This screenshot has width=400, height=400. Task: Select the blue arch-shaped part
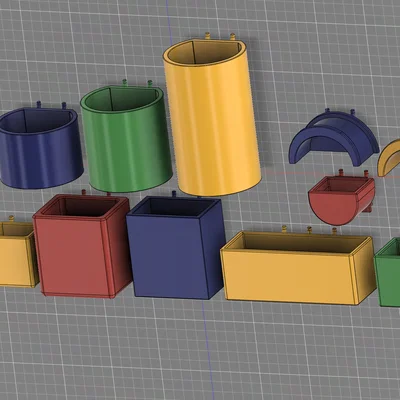333,137
